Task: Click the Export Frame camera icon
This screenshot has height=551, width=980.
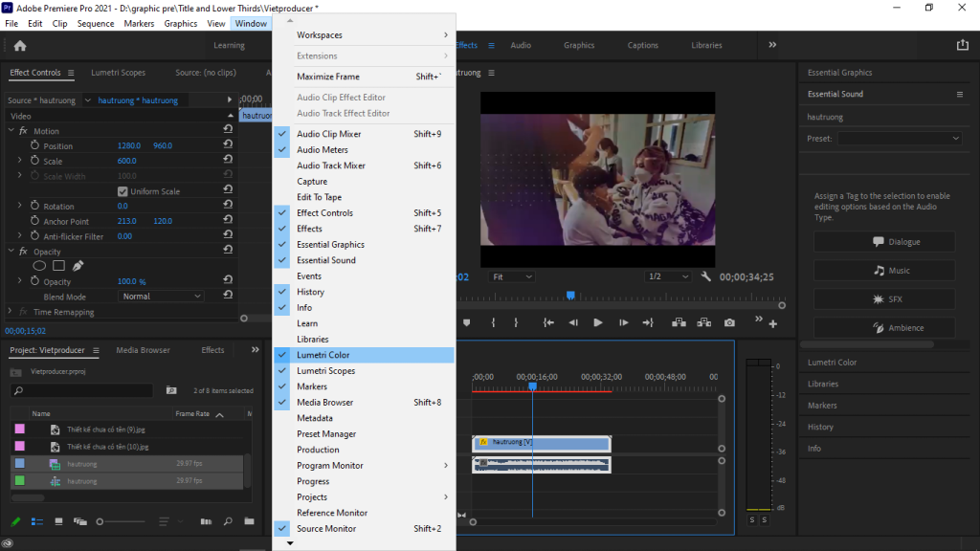Action: tap(729, 323)
